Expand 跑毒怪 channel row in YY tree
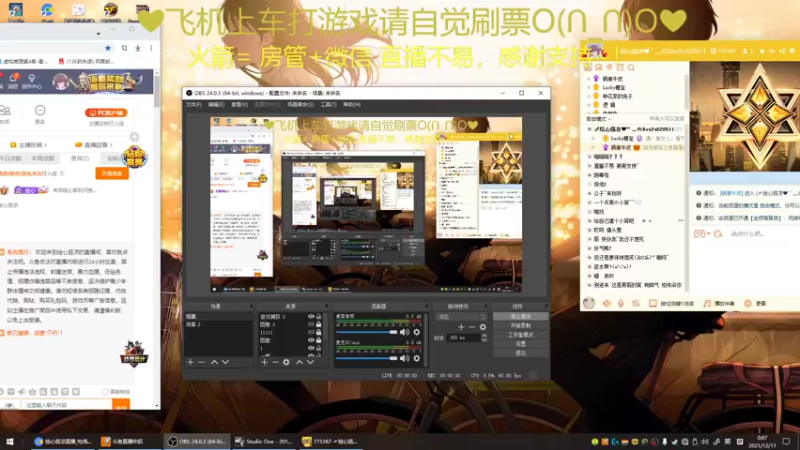Image resolution: width=800 pixels, height=450 pixels. click(x=589, y=175)
